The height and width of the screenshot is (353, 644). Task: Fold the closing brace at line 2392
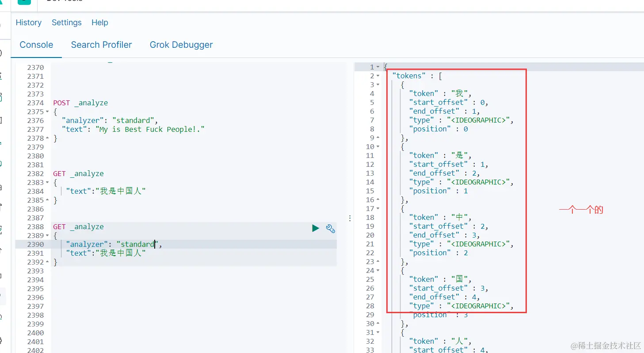[48, 262]
